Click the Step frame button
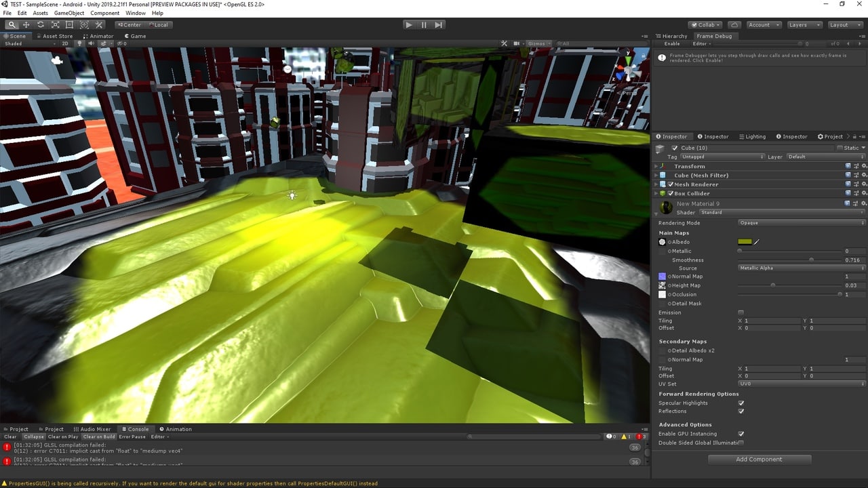 click(x=439, y=24)
